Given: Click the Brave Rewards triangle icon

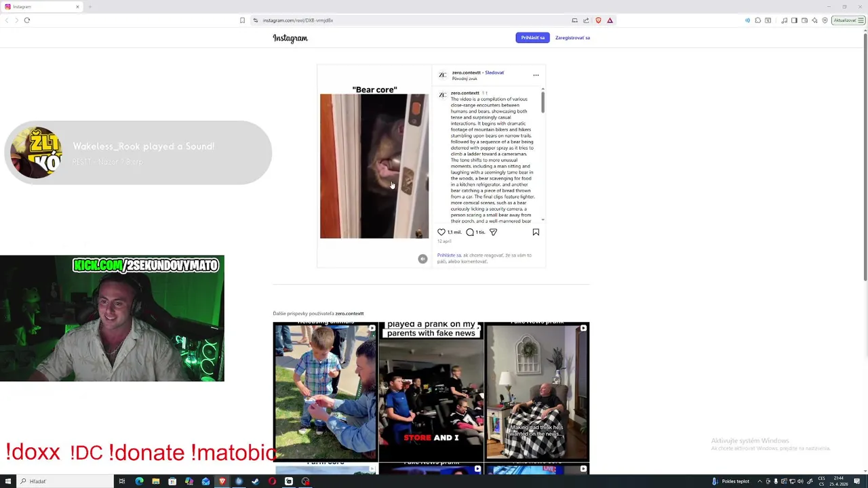Looking at the screenshot, I should (x=610, y=20).
